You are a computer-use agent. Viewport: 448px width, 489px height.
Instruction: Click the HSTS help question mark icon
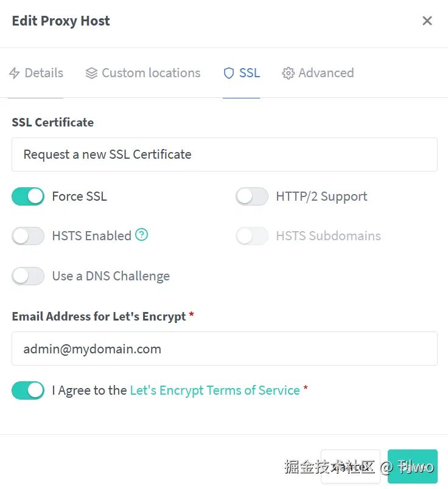coord(142,235)
